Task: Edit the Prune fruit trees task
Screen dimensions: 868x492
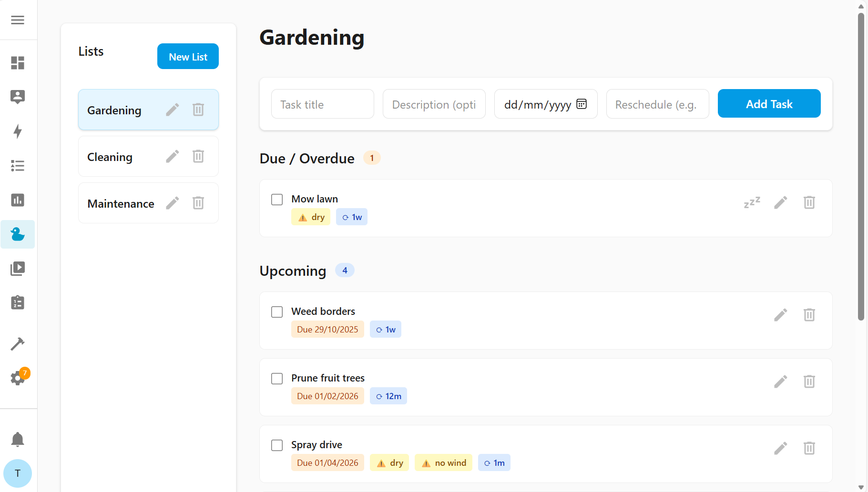Action: point(781,382)
